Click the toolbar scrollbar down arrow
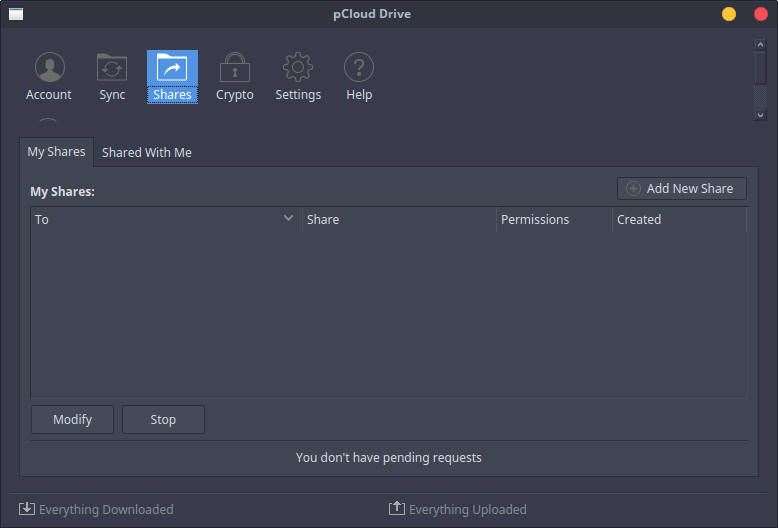Screen dimensions: 778x528 click(760, 115)
